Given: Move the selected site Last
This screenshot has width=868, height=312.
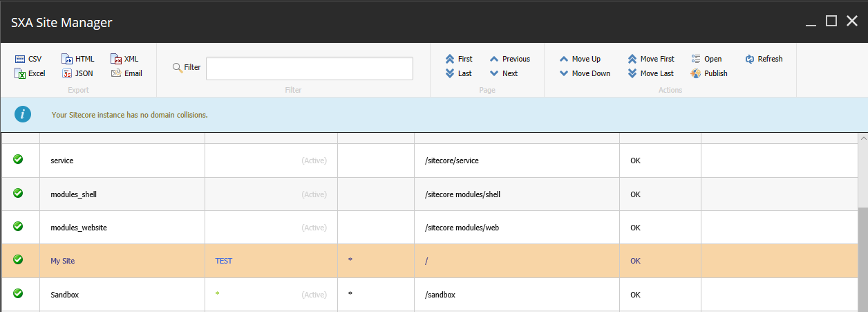Looking at the screenshot, I should pos(651,73).
